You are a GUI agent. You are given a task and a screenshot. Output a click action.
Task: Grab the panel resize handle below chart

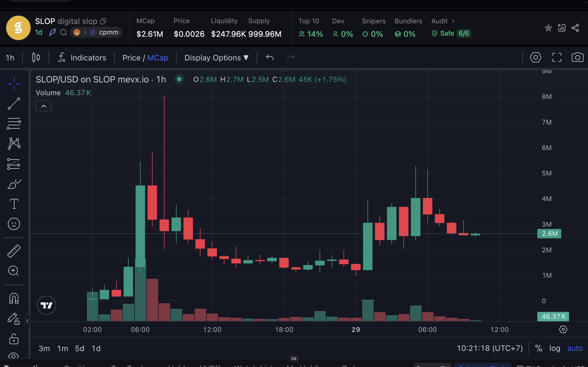[294, 359]
